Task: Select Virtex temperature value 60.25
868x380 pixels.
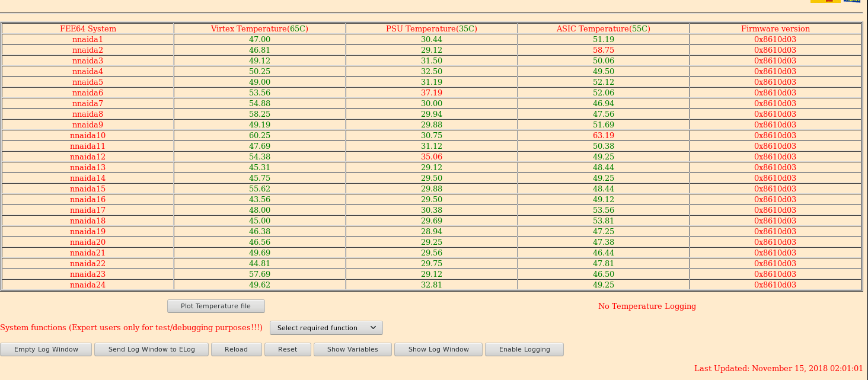Action: pos(260,135)
